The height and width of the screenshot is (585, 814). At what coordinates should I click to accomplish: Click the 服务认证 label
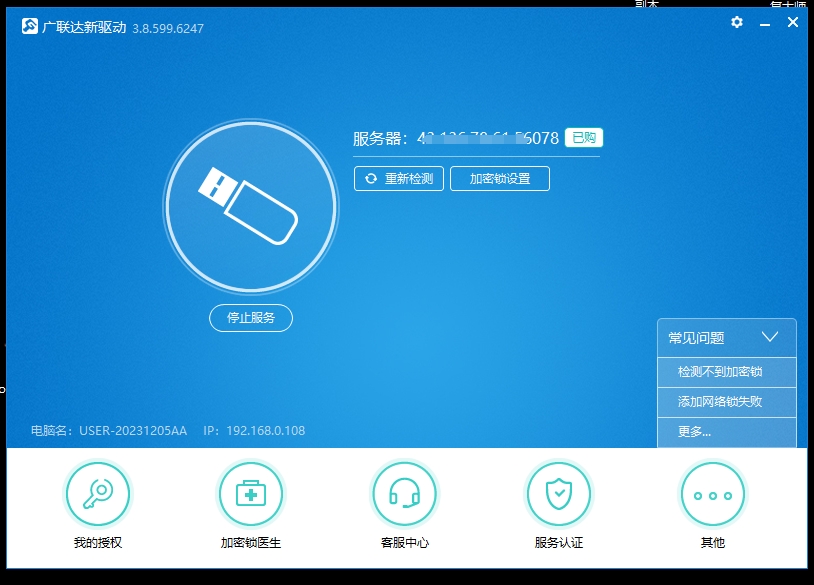(x=559, y=542)
